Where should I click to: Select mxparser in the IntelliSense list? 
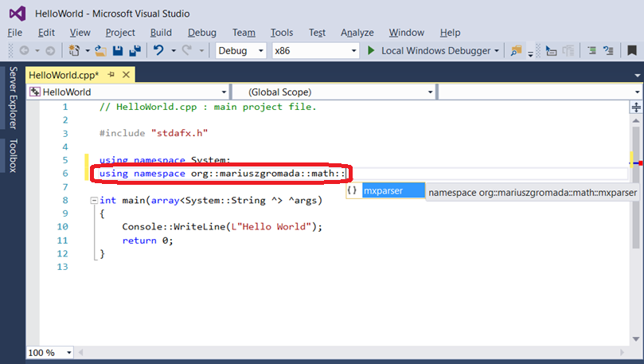click(393, 190)
